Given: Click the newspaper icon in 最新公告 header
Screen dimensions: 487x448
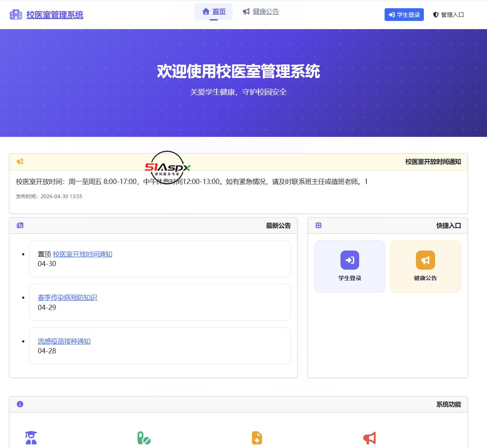Looking at the screenshot, I should pos(20,225).
